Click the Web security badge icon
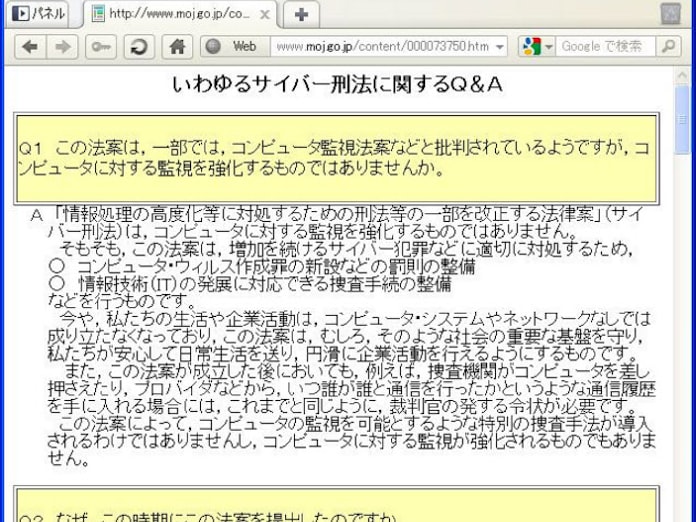This screenshot has height=522, width=696. [x=212, y=46]
